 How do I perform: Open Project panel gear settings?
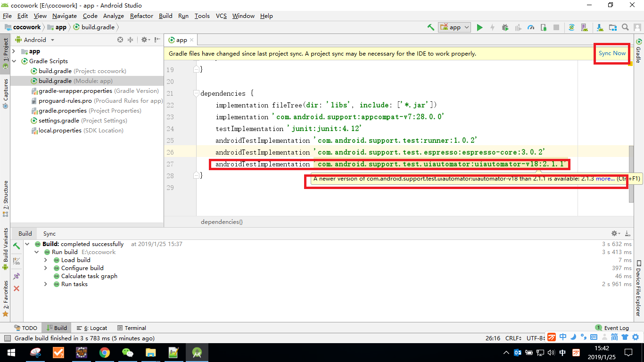(145, 40)
